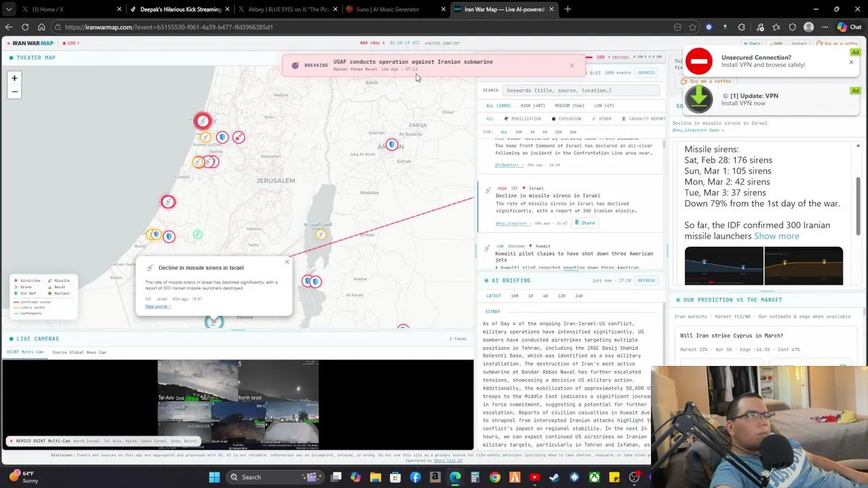868x488 pixels.
Task: Click Show more in the tweet
Action: pyautogui.click(x=776, y=236)
